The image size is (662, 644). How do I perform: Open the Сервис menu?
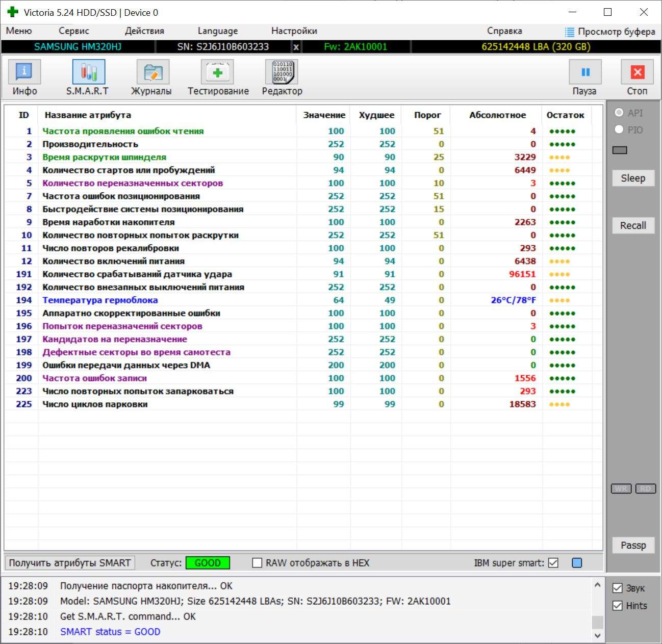tap(74, 31)
